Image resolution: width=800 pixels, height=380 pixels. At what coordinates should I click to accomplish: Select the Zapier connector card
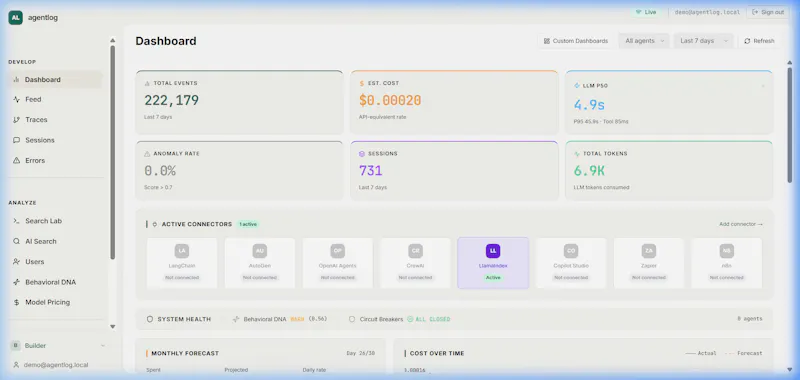tap(649, 263)
